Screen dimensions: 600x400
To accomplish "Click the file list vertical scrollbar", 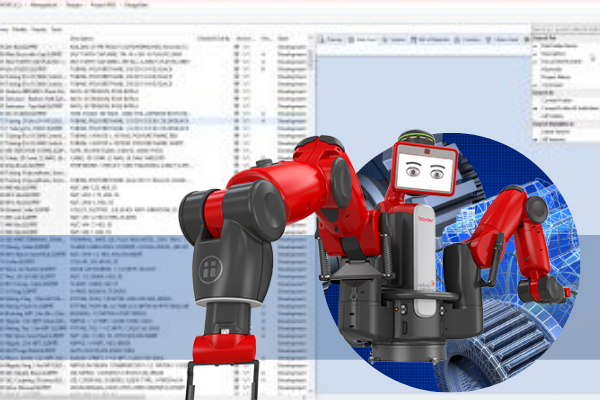I will click(x=310, y=214).
